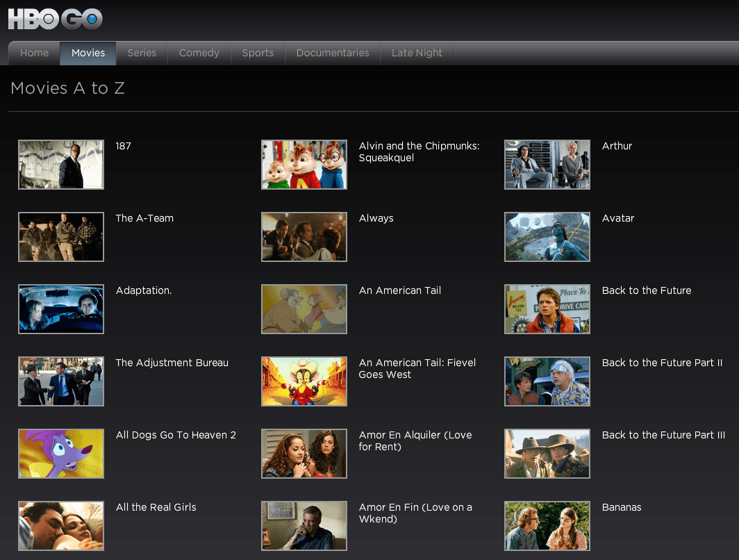
Task: Click All Dogs Go To Heaven 2 title
Action: click(x=176, y=435)
